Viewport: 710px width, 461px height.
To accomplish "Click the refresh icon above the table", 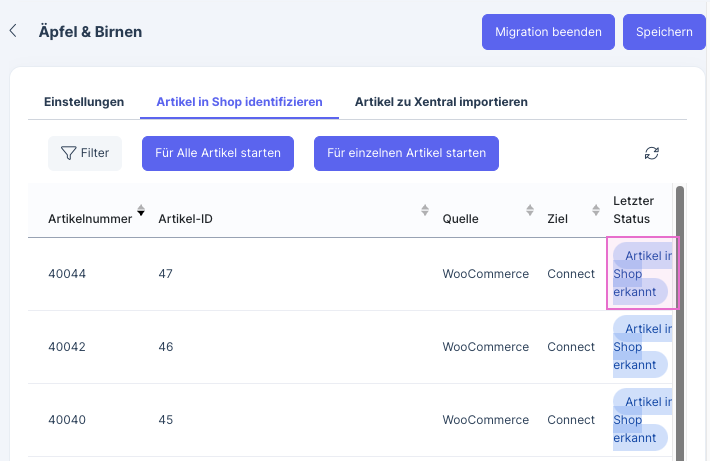I will click(652, 153).
